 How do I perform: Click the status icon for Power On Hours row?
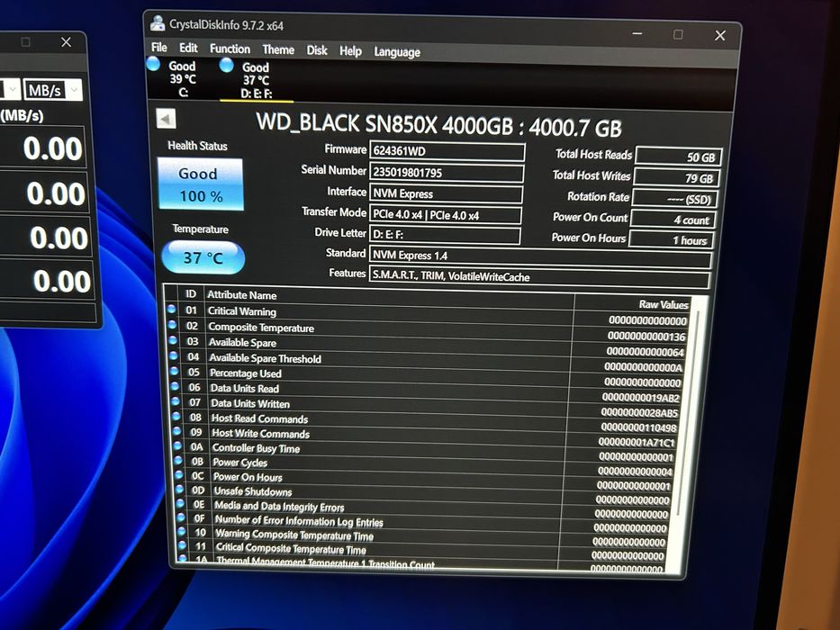tap(179, 474)
